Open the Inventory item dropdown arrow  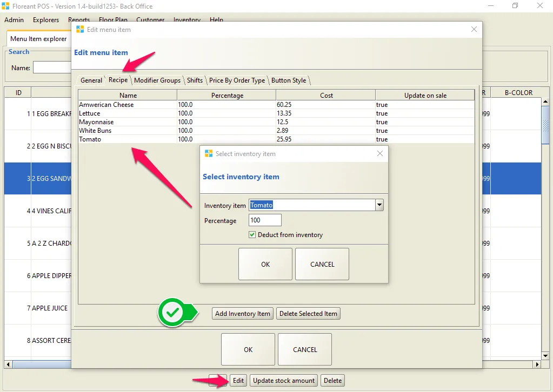(x=379, y=205)
